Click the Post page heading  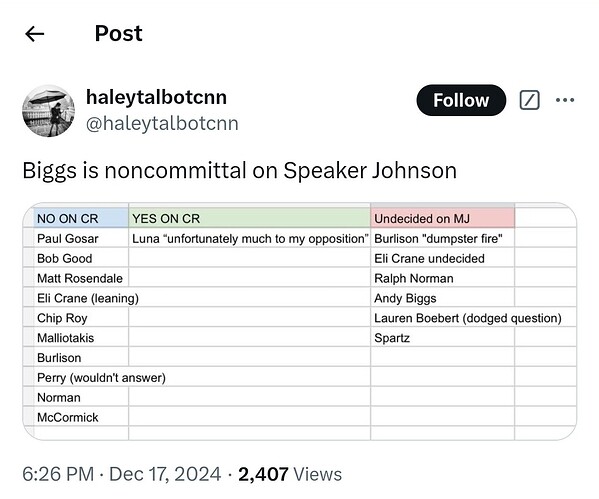(x=118, y=34)
